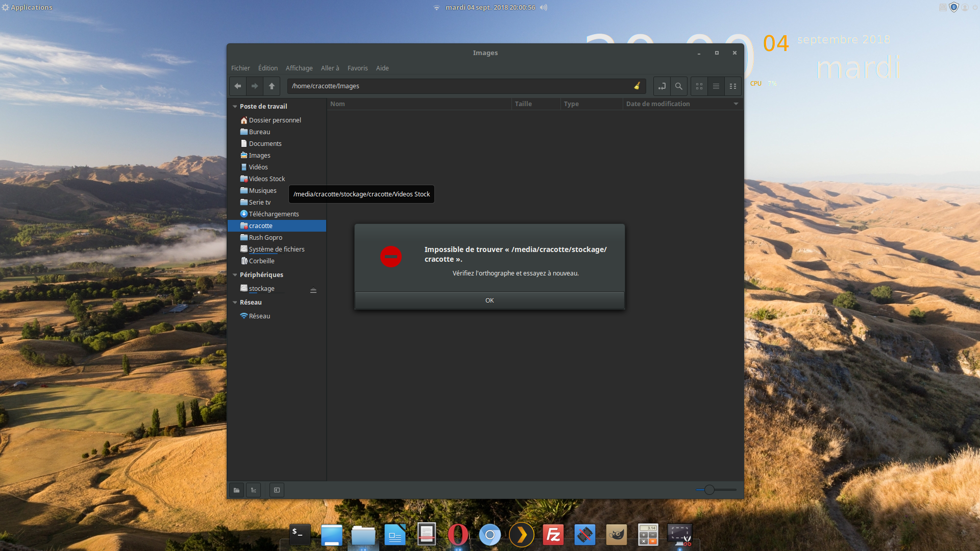The image size is (980, 551).
Task: Open the file search magnifier
Action: click(x=678, y=86)
